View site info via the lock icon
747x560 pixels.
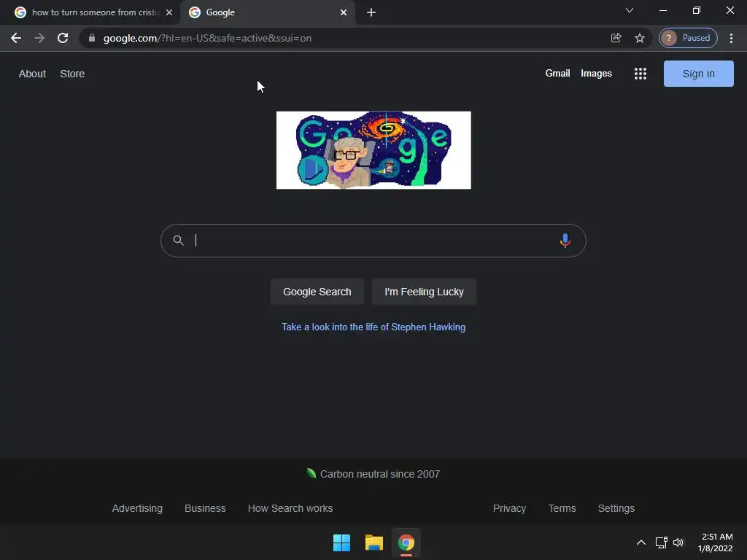[92, 38]
